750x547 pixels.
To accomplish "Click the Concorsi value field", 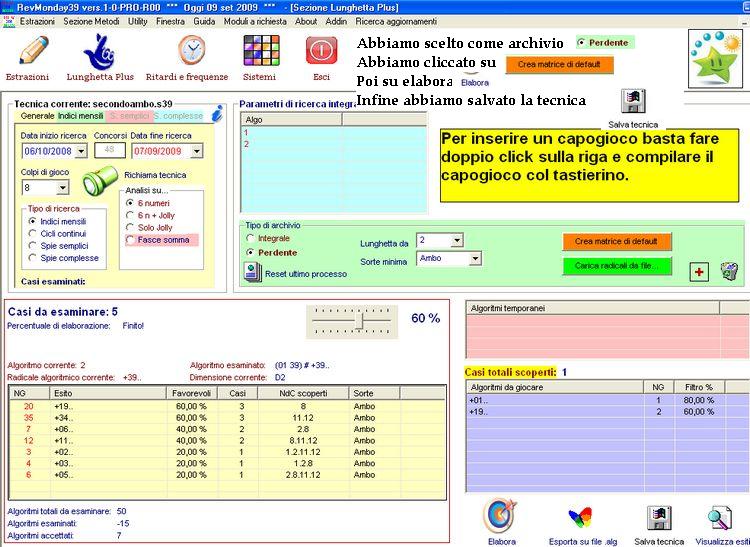I will (x=110, y=150).
